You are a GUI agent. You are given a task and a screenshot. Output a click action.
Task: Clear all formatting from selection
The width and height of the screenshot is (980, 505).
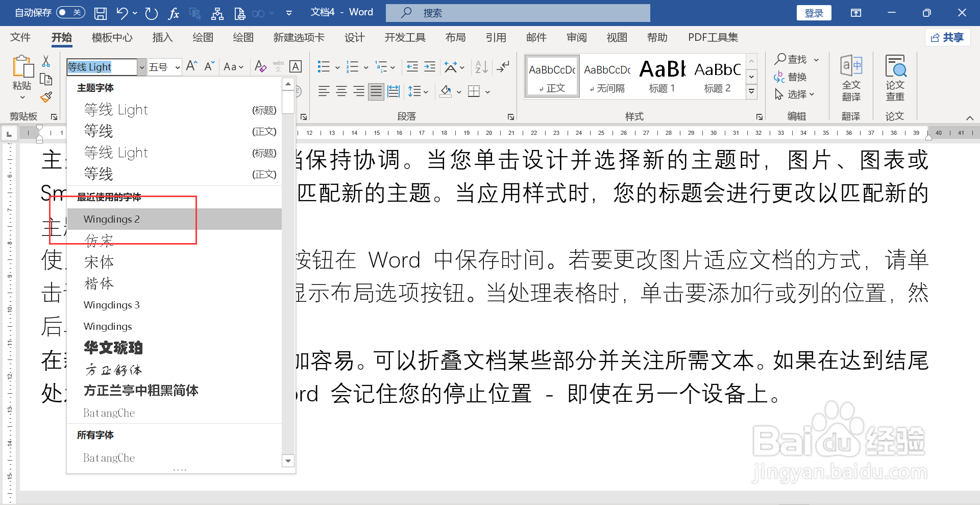pos(260,66)
